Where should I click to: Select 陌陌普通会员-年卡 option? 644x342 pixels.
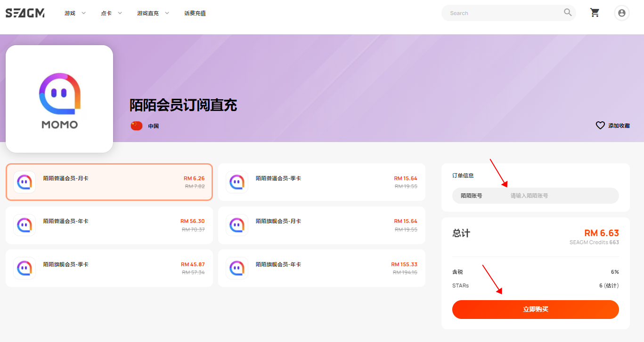pos(109,225)
